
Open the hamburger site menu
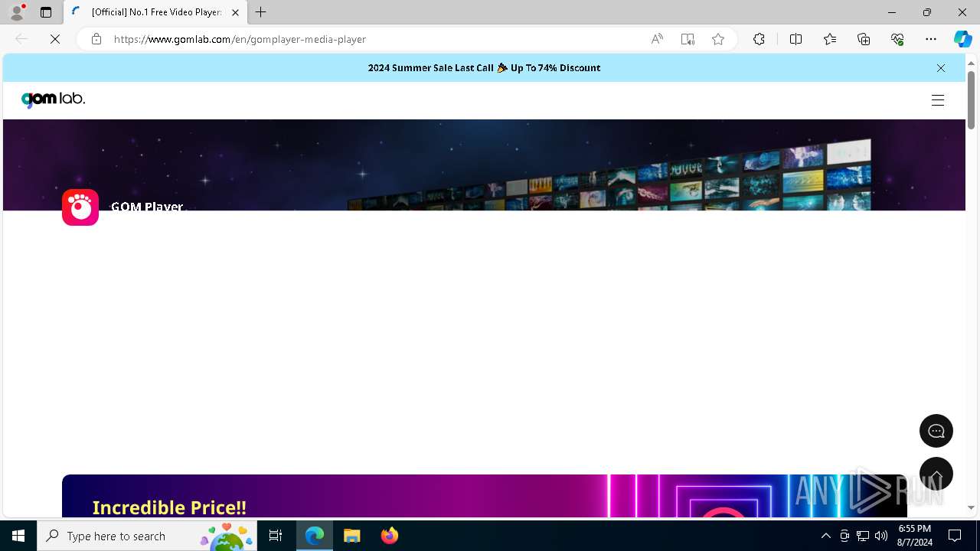pos(938,100)
